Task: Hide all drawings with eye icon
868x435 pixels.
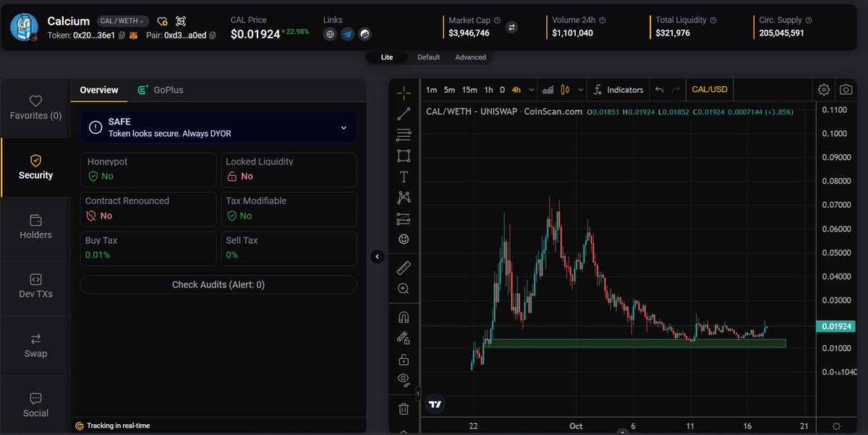Action: pos(404,379)
